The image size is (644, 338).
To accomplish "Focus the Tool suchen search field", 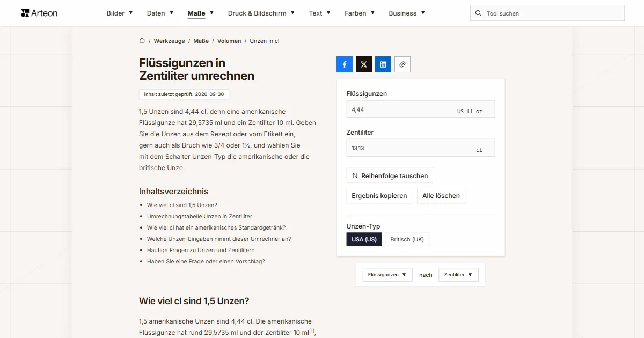I will coord(547,13).
